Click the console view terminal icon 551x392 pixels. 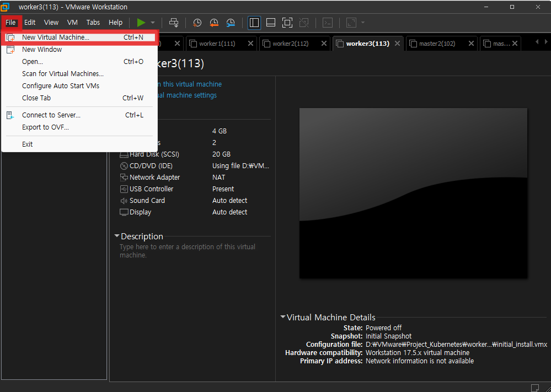[x=328, y=23]
